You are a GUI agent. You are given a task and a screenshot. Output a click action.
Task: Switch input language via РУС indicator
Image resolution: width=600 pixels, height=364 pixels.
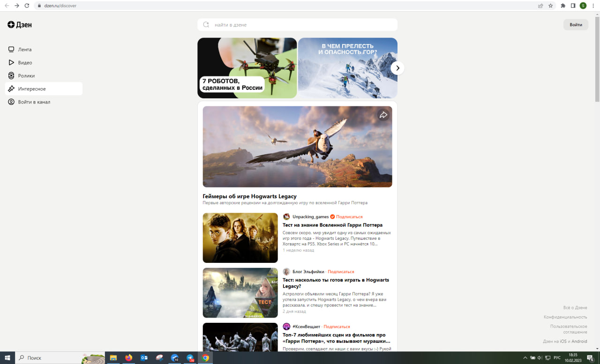tap(557, 357)
